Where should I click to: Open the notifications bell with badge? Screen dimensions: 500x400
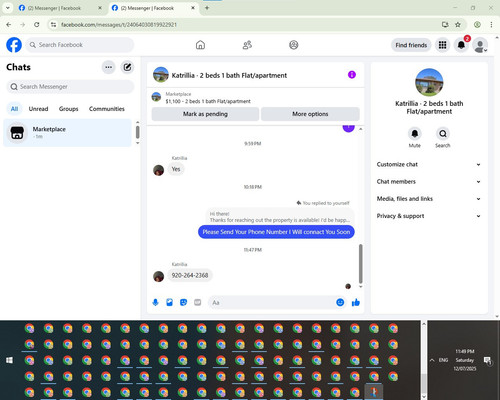coord(461,45)
